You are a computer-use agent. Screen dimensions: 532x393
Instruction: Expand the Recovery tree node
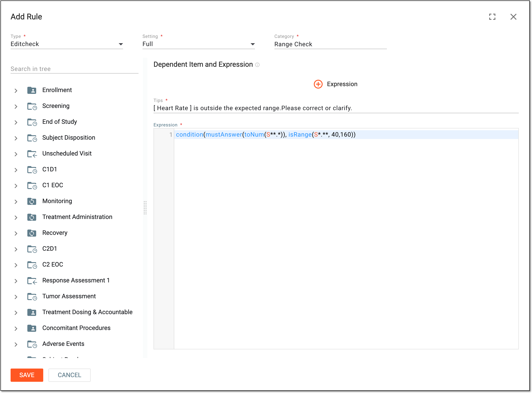(x=16, y=233)
